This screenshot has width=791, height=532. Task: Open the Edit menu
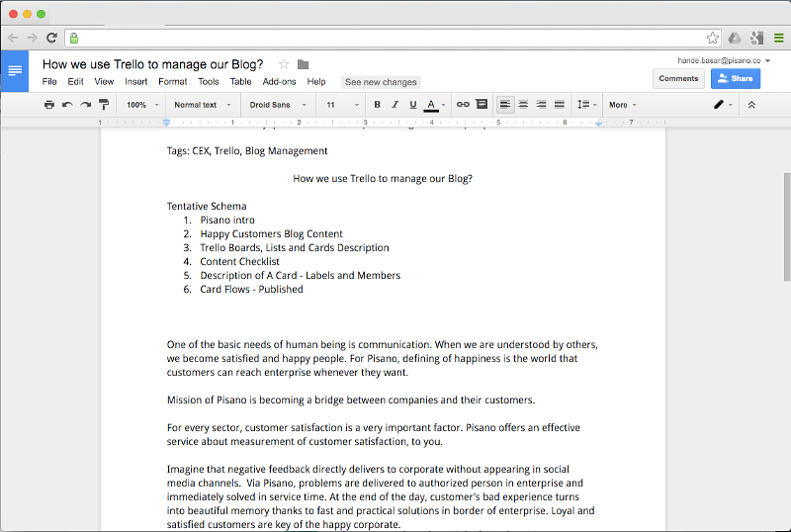75,82
